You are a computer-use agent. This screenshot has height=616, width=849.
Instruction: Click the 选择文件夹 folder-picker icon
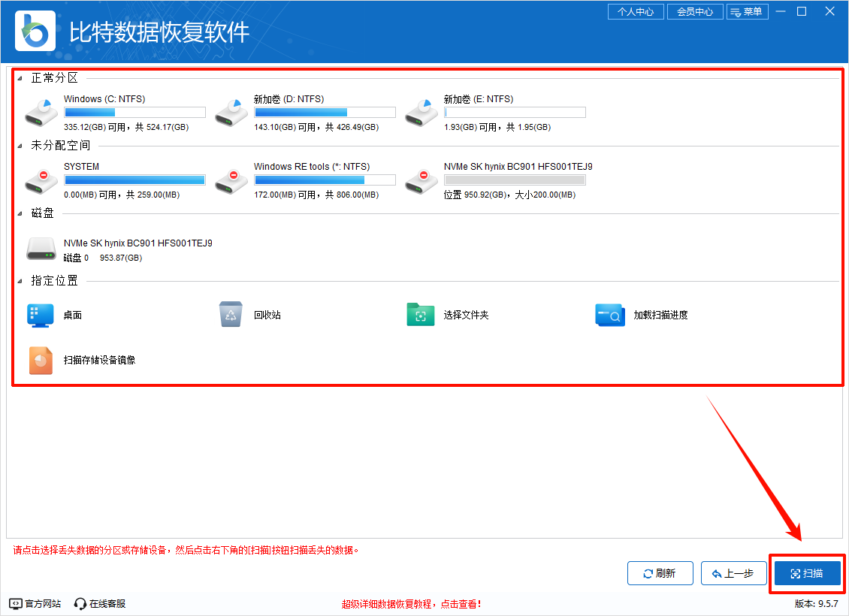[x=421, y=315]
